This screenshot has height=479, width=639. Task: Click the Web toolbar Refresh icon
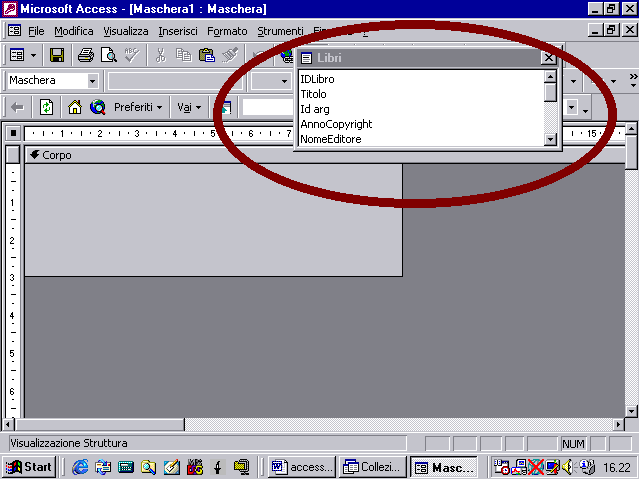[x=46, y=108]
